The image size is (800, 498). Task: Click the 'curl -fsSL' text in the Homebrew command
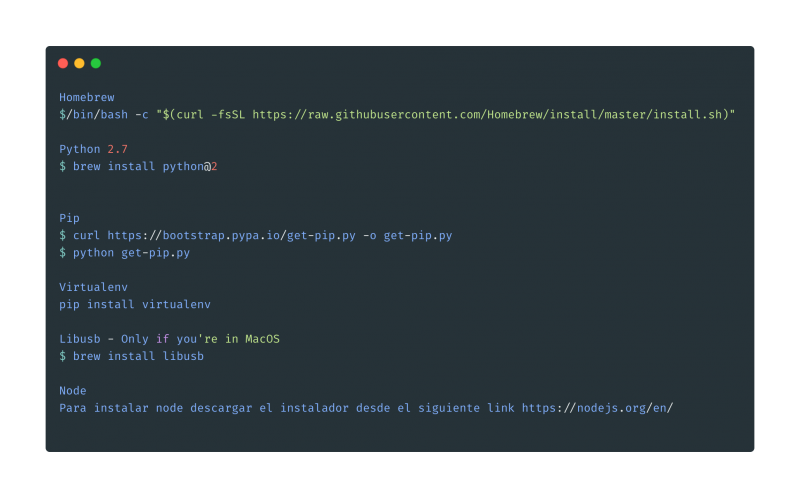tap(210, 115)
